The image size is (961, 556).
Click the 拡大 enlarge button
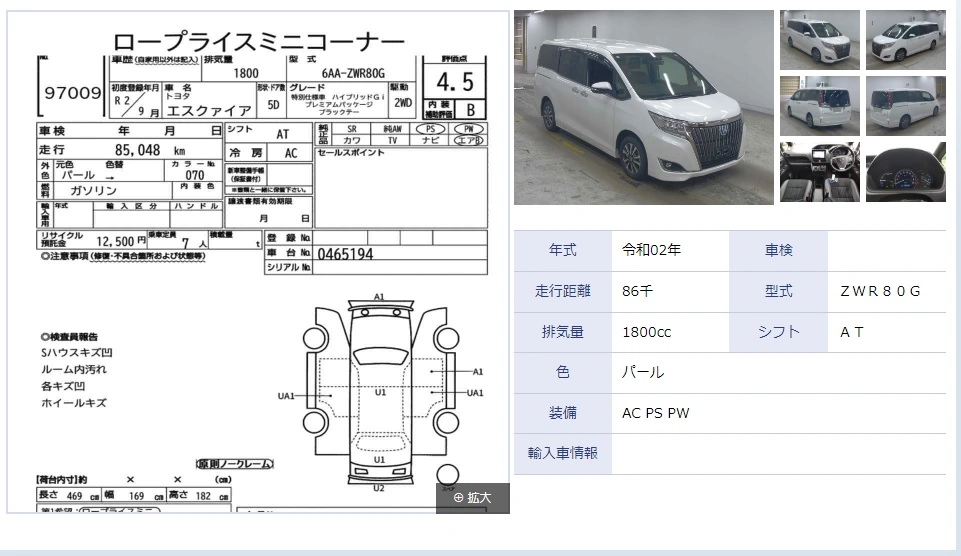[x=473, y=498]
